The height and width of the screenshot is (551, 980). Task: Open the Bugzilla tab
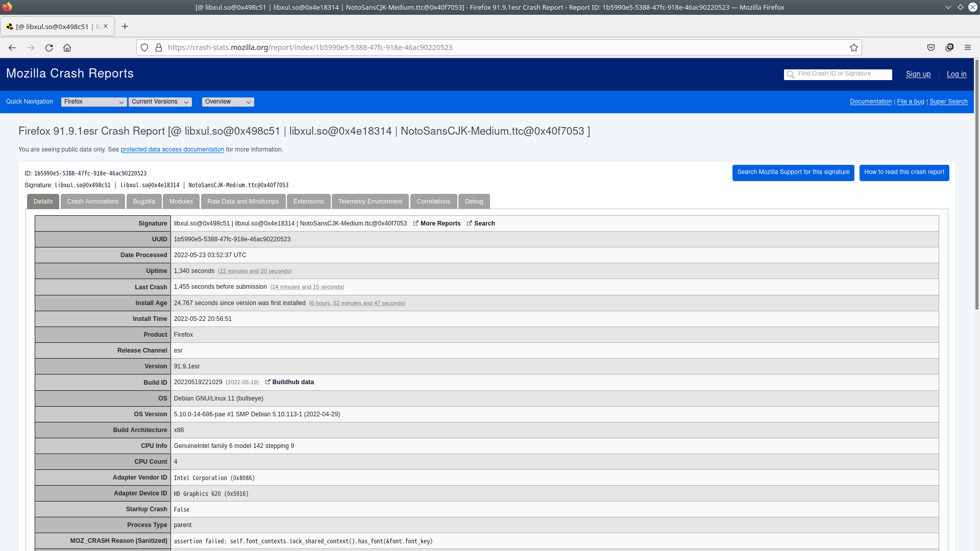tap(144, 202)
